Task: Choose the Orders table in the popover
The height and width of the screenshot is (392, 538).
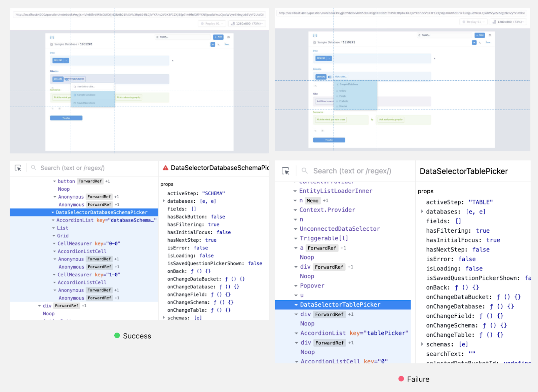Action: (355, 91)
